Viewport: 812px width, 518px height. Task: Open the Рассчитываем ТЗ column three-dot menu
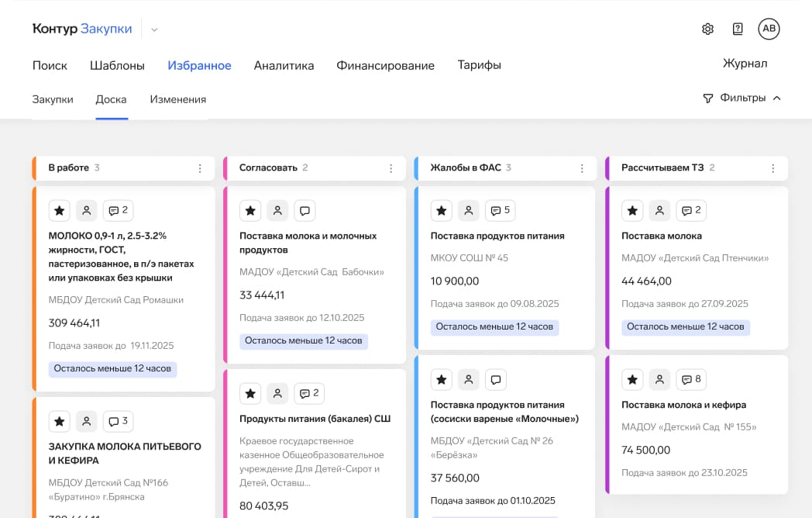click(772, 168)
